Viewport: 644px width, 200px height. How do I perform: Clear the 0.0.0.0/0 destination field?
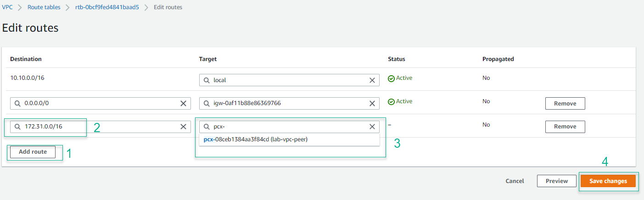click(x=183, y=104)
